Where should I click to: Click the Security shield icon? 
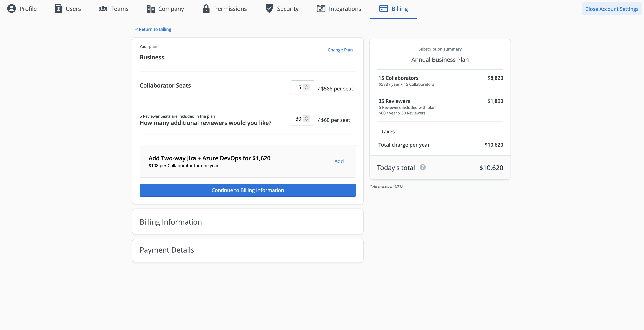click(x=269, y=8)
